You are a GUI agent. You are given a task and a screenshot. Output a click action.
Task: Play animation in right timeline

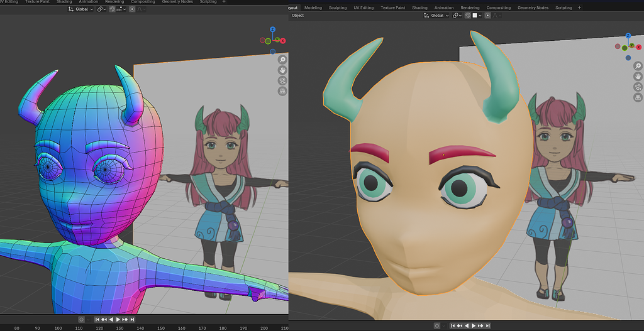pos(474,326)
